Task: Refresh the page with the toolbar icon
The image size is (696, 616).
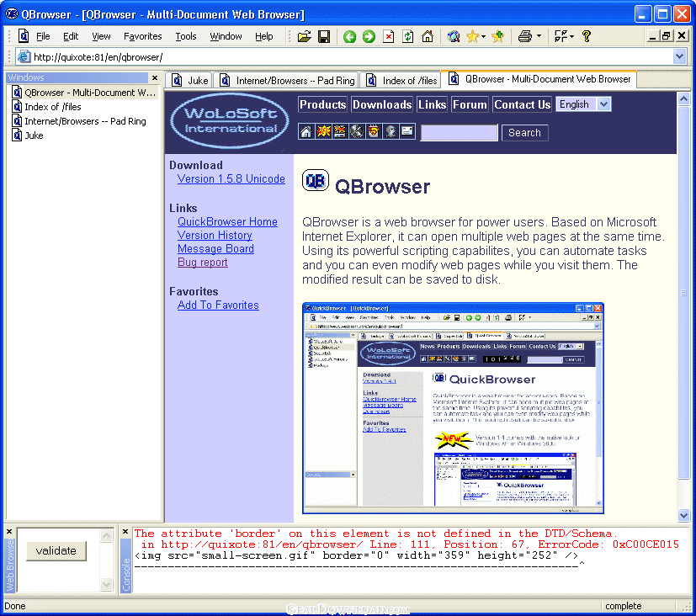Action: pos(407,36)
